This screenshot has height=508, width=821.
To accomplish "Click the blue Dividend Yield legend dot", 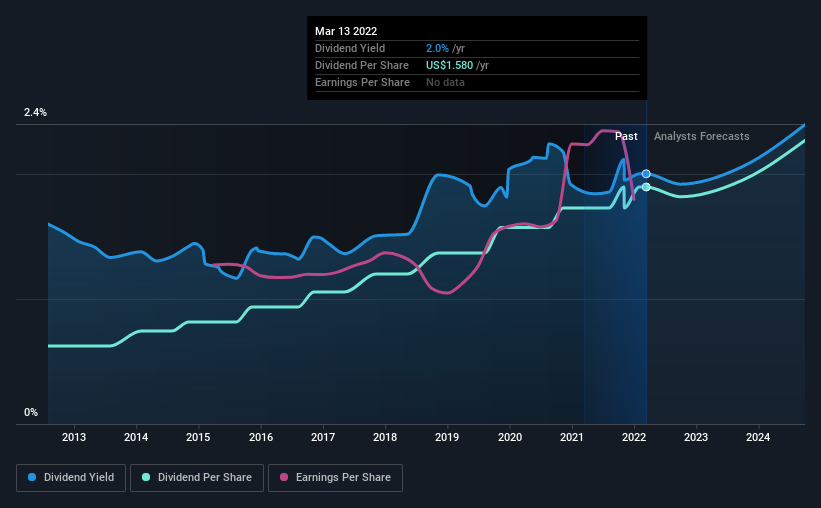I will (32, 477).
